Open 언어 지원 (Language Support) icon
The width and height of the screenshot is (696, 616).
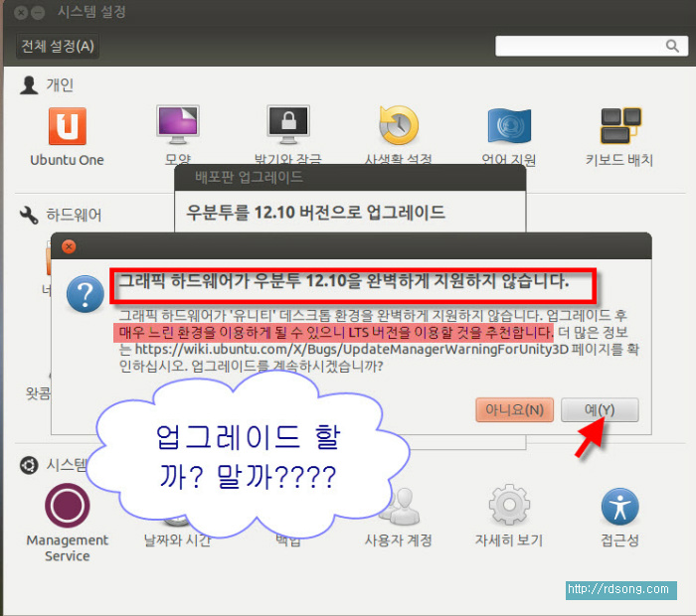(x=509, y=126)
